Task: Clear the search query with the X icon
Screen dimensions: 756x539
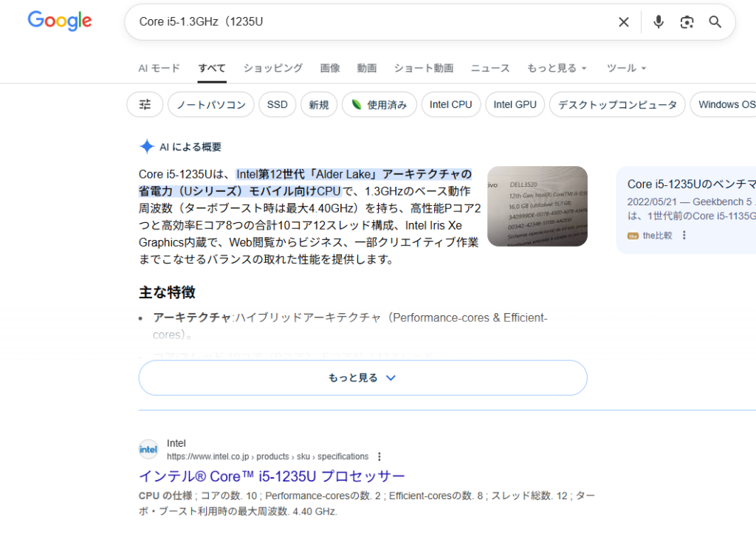Action: coord(623,22)
